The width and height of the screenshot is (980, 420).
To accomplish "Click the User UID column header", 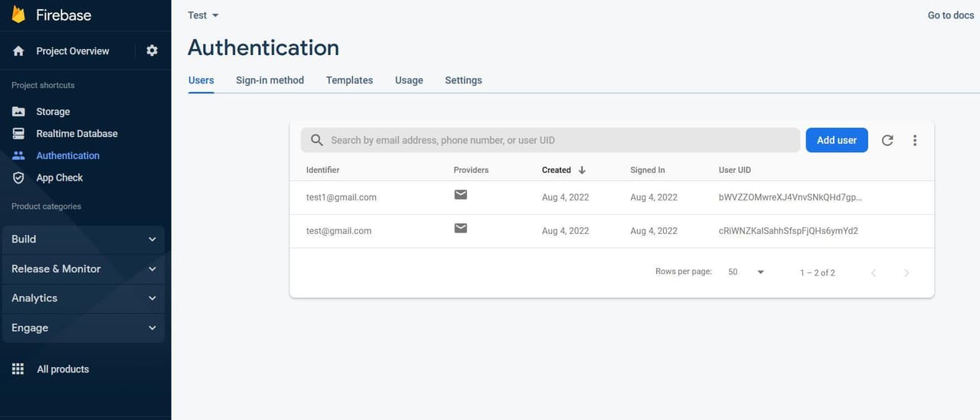I will coord(735,170).
